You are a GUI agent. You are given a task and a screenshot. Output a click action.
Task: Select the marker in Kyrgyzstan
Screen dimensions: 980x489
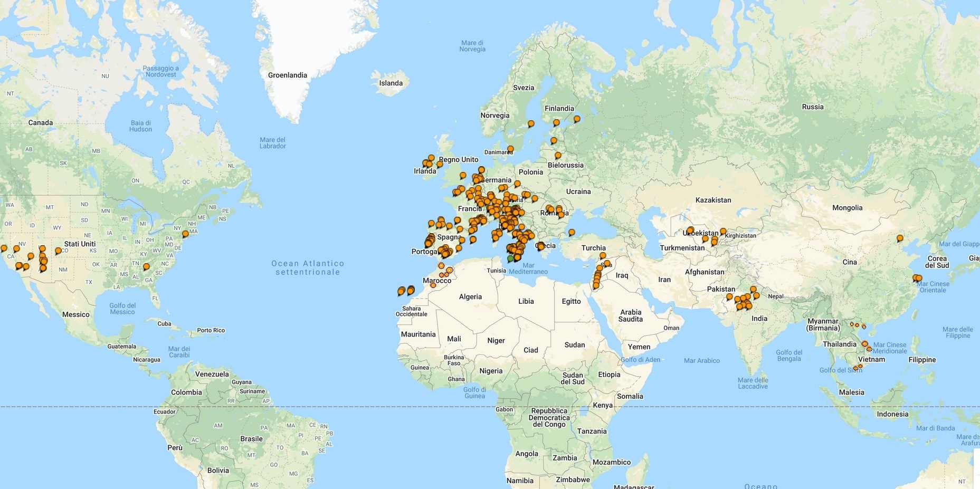(723, 231)
